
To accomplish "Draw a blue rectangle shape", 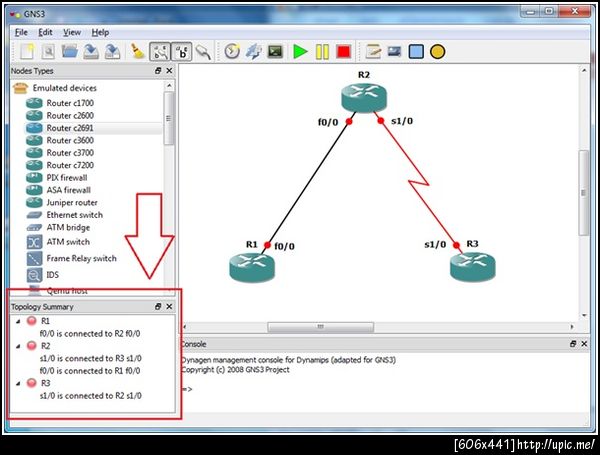I will click(x=416, y=51).
